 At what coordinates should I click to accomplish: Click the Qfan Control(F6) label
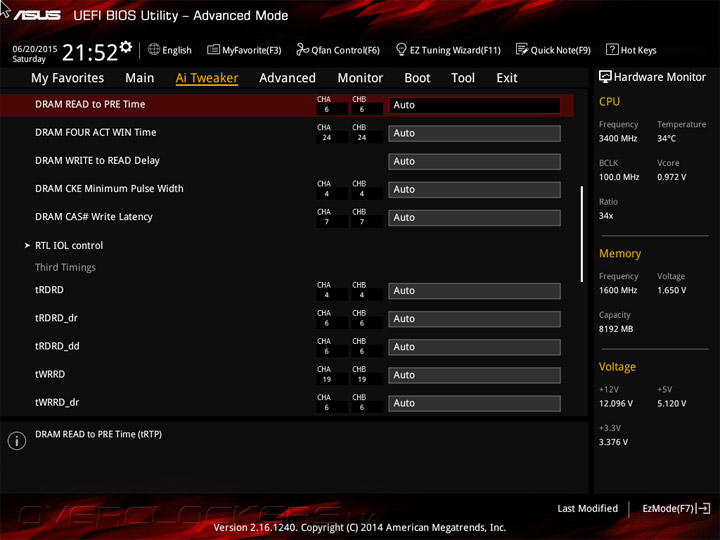tap(345, 50)
